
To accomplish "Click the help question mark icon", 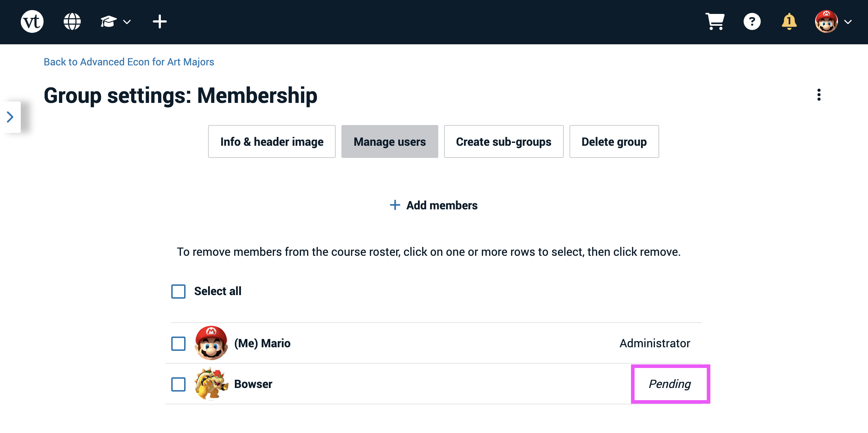I will [752, 22].
